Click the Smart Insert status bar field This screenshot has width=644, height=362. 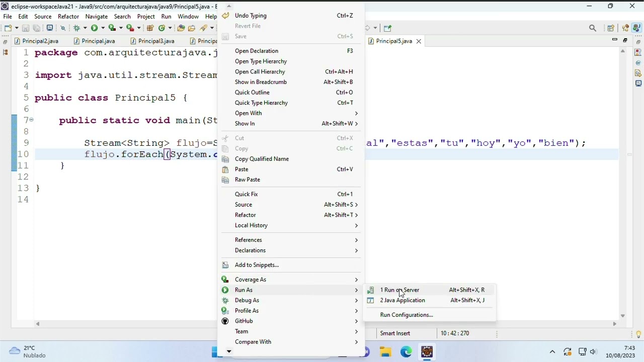click(x=395, y=333)
